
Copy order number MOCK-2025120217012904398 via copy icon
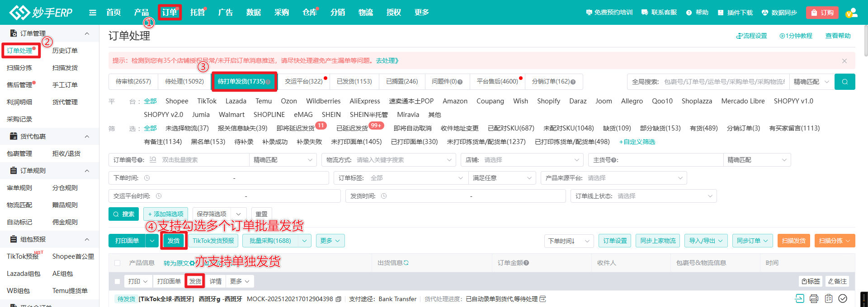click(x=338, y=299)
